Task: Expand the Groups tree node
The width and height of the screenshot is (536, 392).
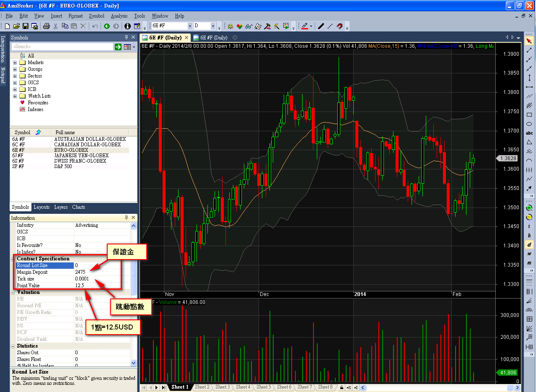Action: (x=15, y=69)
